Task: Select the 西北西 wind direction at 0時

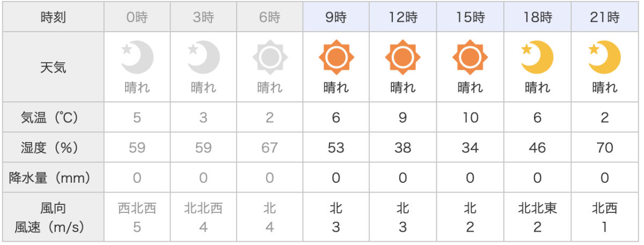Action: (137, 208)
